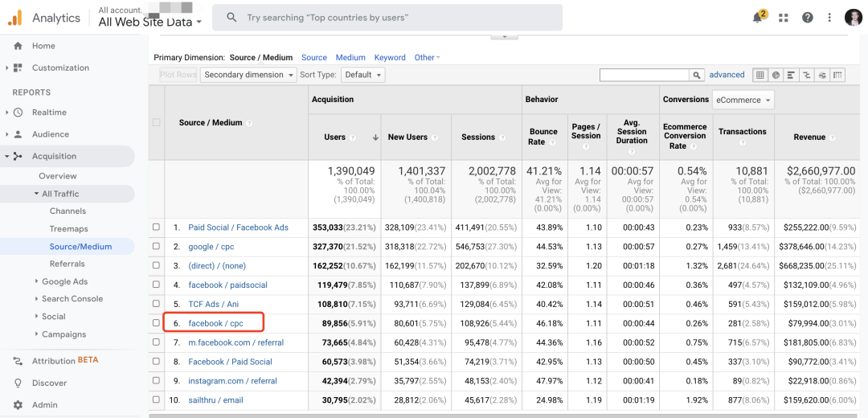The width and height of the screenshot is (868, 418).
Task: Check the facebook / cpc row checkbox
Action: coord(156,323)
